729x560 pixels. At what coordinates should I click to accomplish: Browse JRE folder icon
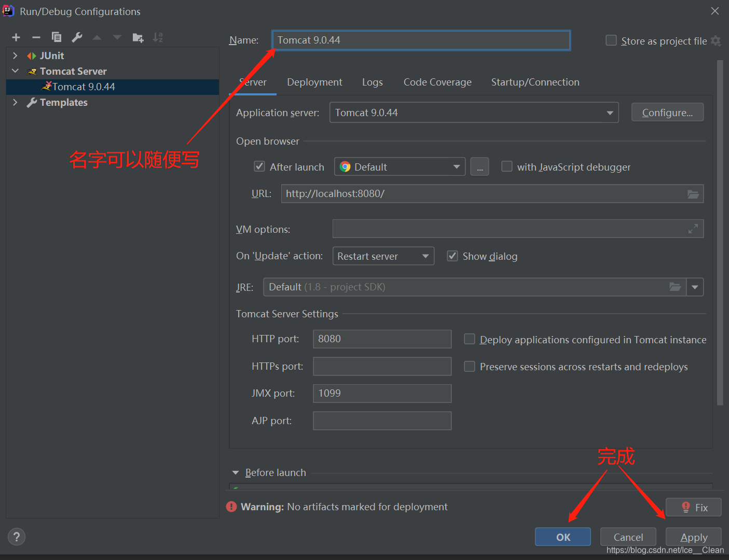(x=675, y=287)
